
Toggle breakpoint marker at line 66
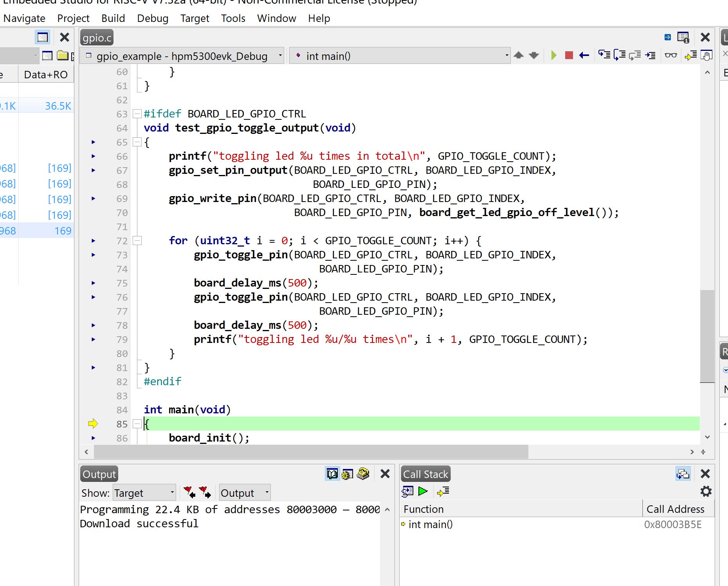click(94, 156)
